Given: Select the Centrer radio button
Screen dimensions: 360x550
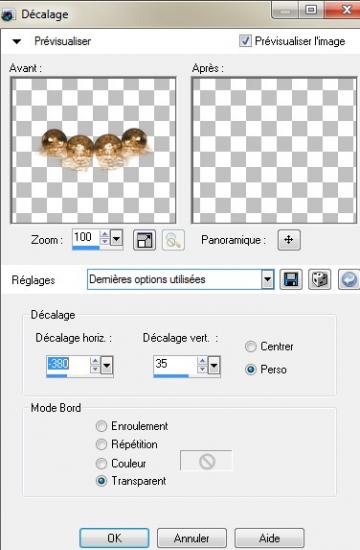Looking at the screenshot, I should (x=251, y=347).
